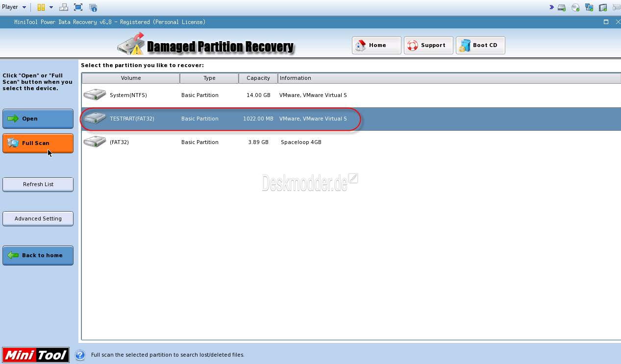Click drive icon of TESTPART(FAT32)
This screenshot has height=364, width=621.
tap(95, 118)
